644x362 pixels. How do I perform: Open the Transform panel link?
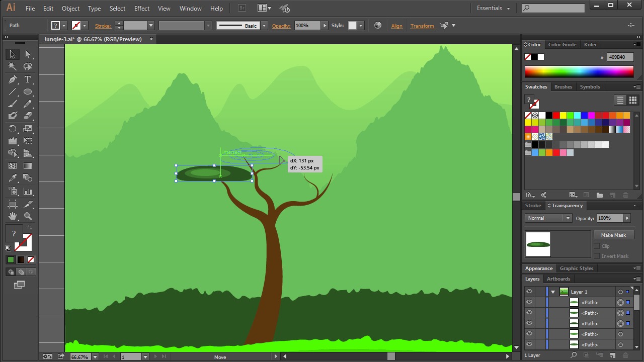click(x=422, y=26)
